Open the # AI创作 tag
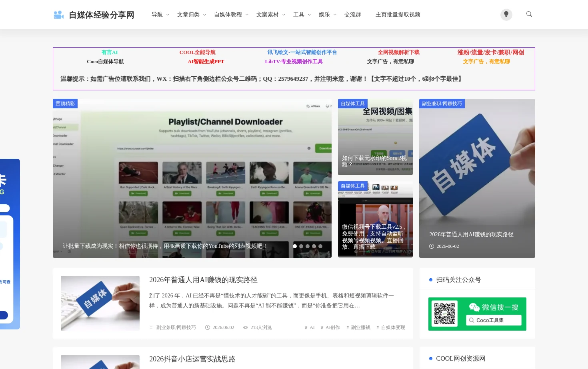This screenshot has width=588, height=369. click(x=330, y=327)
